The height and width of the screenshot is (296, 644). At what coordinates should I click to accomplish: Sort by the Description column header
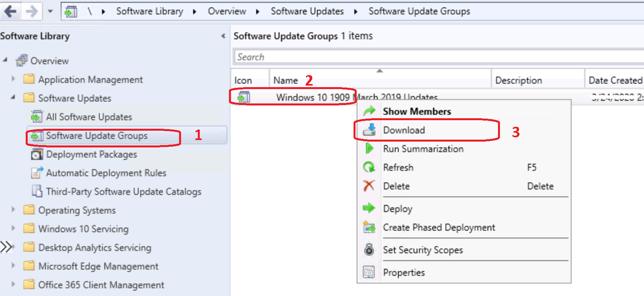(518, 81)
